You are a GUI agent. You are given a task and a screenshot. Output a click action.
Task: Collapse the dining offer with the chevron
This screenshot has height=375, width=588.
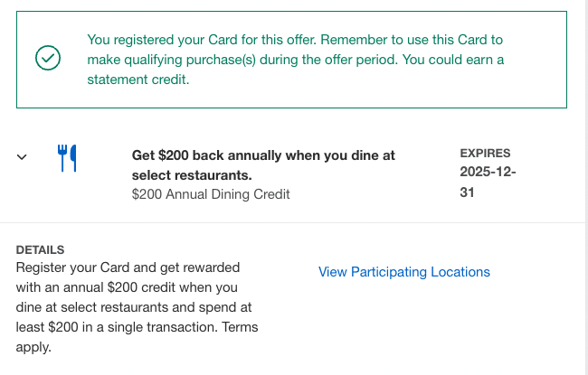23,157
